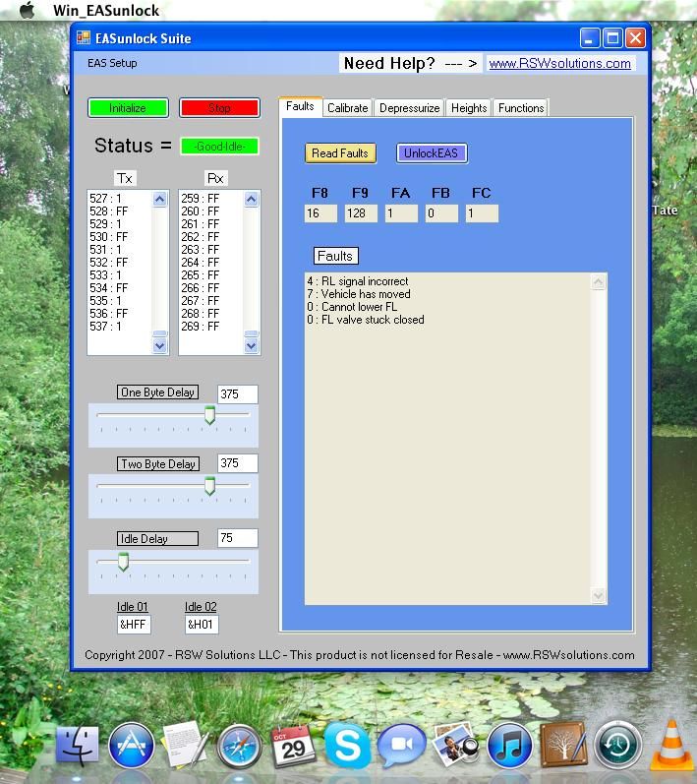Click the Idle 02 field showing &H01
Viewport: 697px width, 784px height.
pyautogui.click(x=202, y=625)
